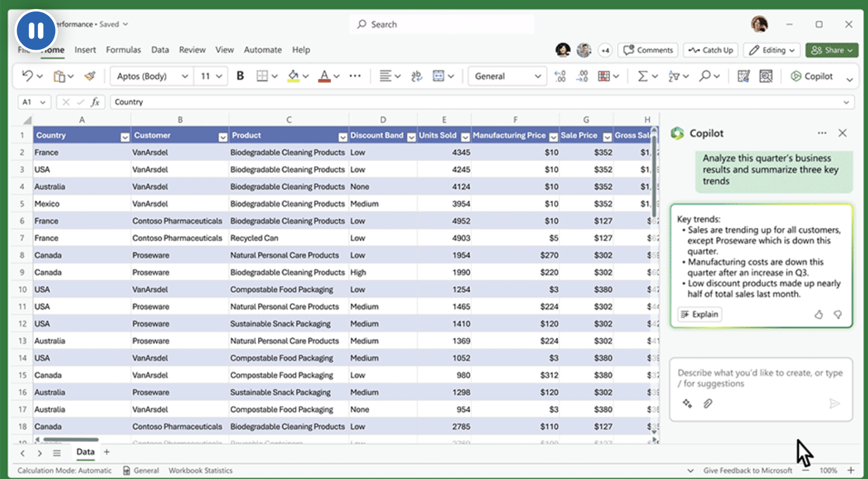Switch to the Data sheet tab
868x479 pixels.
85,452
